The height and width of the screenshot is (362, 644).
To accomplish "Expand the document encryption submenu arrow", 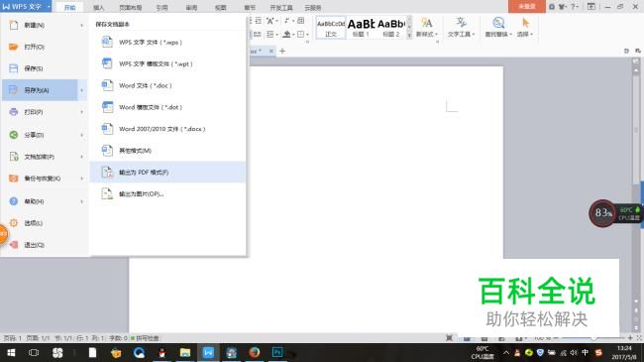I will pos(81,157).
